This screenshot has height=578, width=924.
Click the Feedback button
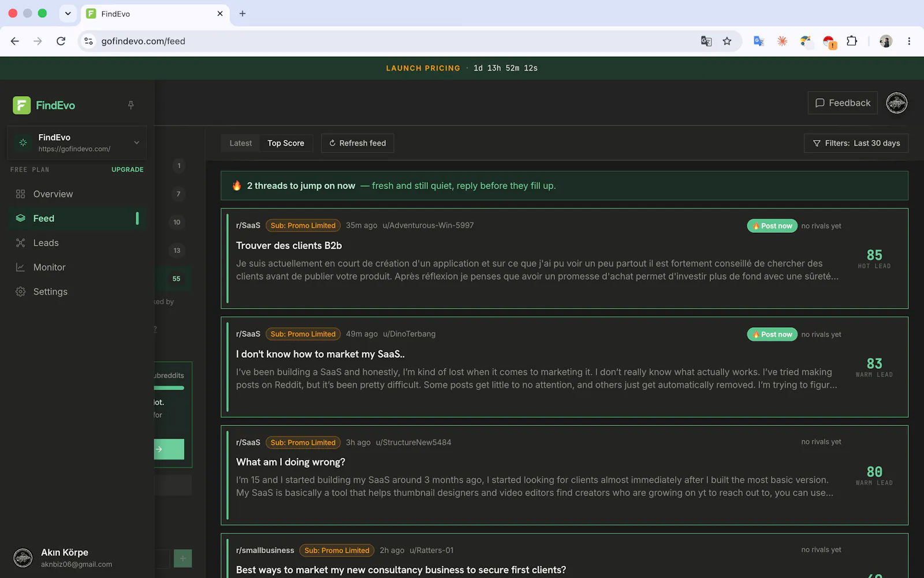[x=843, y=103]
